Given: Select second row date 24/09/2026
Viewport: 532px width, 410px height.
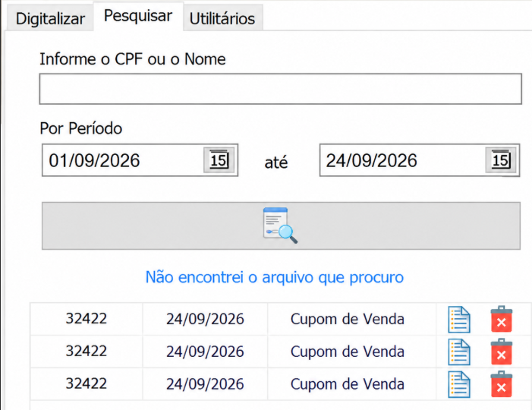Looking at the screenshot, I should [x=205, y=352].
